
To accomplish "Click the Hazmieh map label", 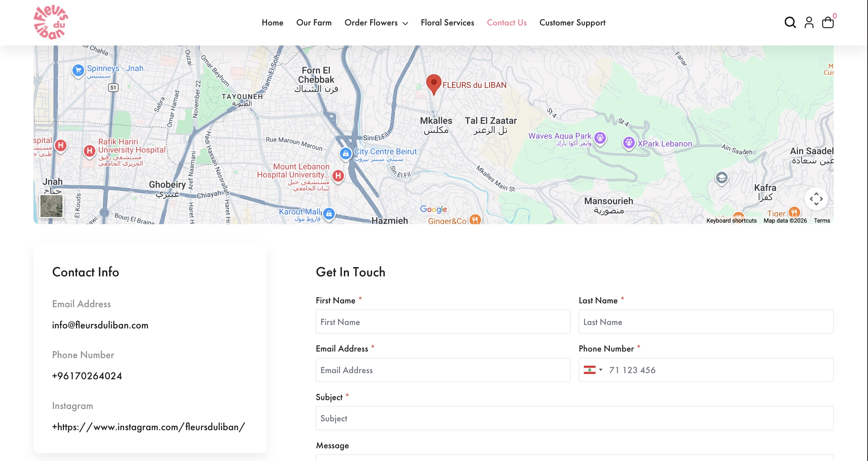I will click(390, 220).
